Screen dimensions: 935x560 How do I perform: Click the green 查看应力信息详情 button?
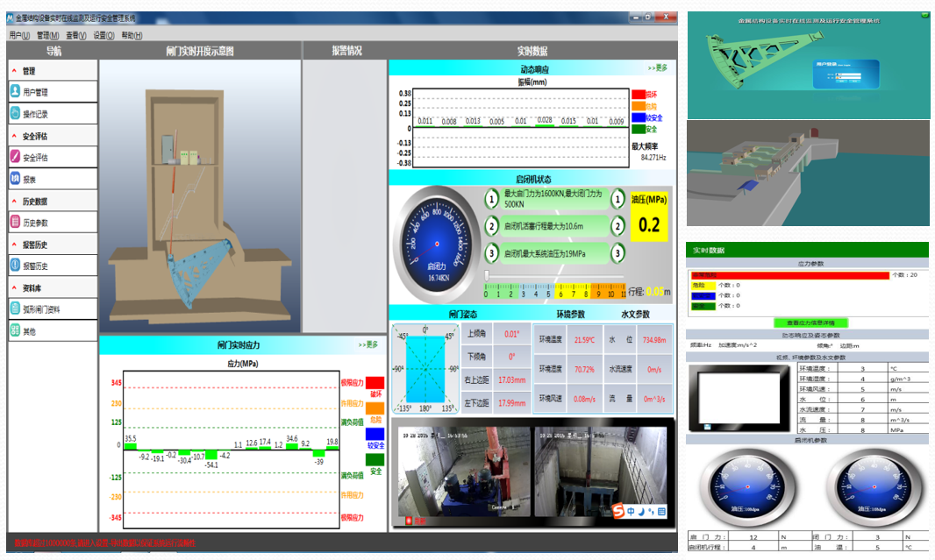pyautogui.click(x=810, y=323)
